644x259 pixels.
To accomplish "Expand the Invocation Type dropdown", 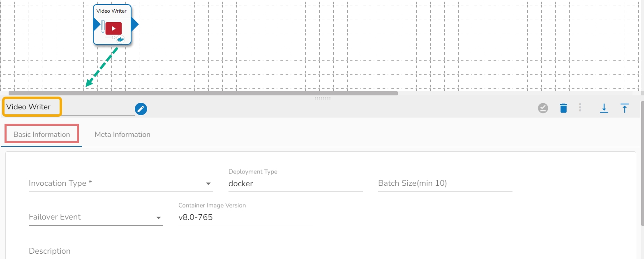I will [208, 184].
